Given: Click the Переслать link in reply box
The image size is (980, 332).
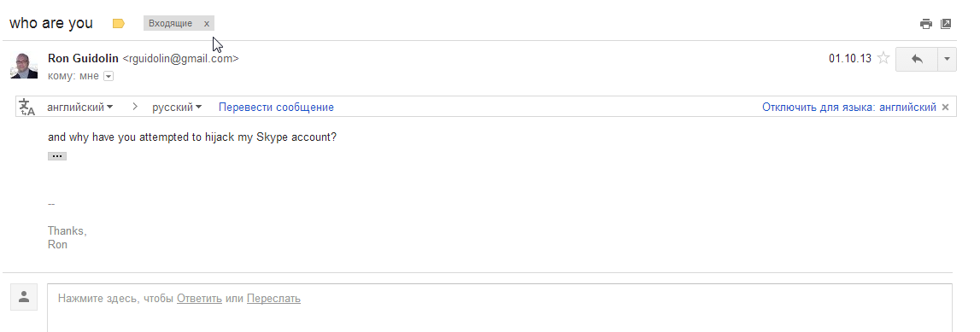Looking at the screenshot, I should (273, 299).
